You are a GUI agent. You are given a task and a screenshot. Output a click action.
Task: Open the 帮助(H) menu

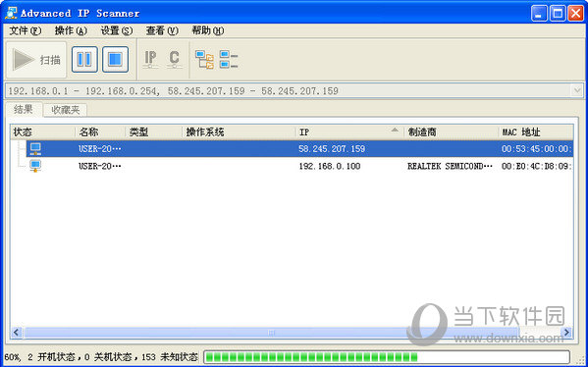click(208, 30)
